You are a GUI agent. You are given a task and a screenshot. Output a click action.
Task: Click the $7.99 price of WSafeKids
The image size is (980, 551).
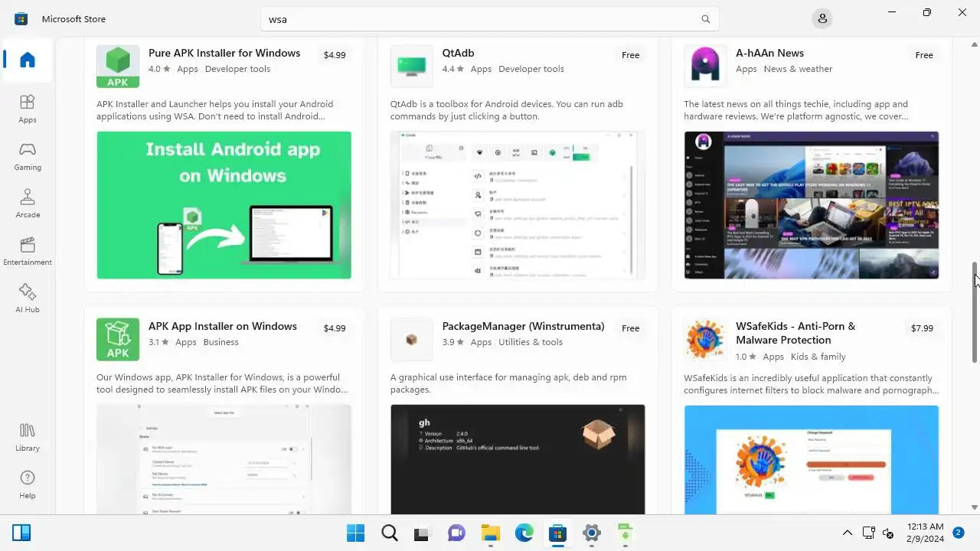pyautogui.click(x=922, y=328)
